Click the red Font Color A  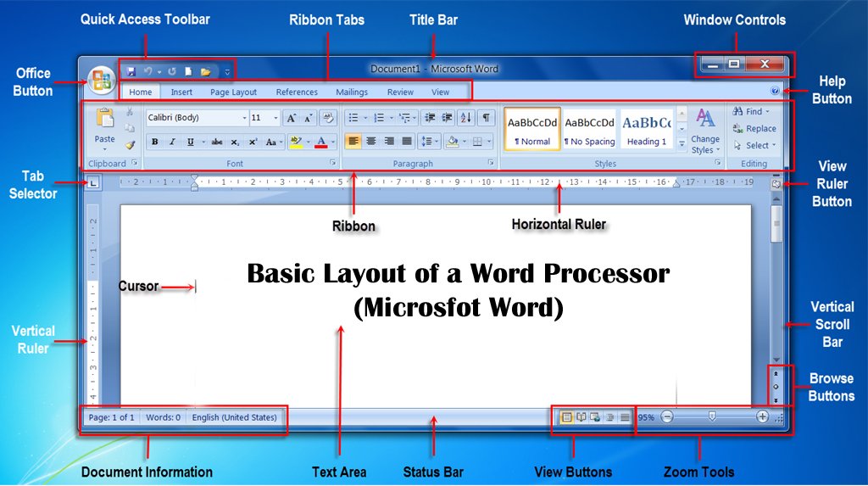pos(321,142)
